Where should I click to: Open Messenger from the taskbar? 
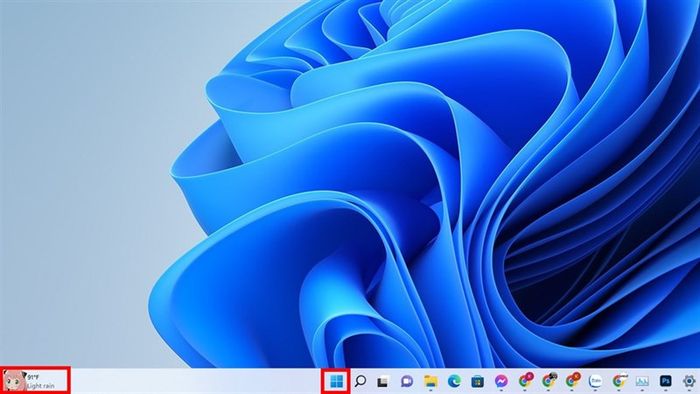(501, 381)
